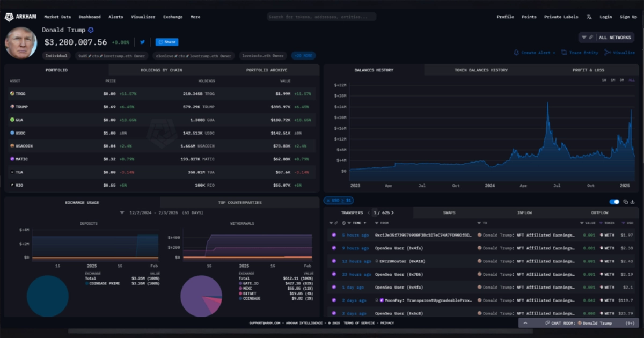Select the 1M chart range
This screenshot has width=644, height=338.
(613, 80)
